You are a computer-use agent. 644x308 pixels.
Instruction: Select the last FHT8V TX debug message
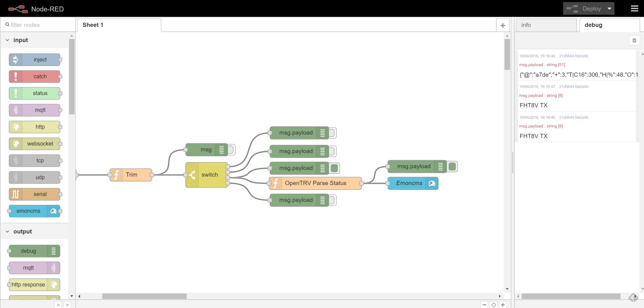533,136
